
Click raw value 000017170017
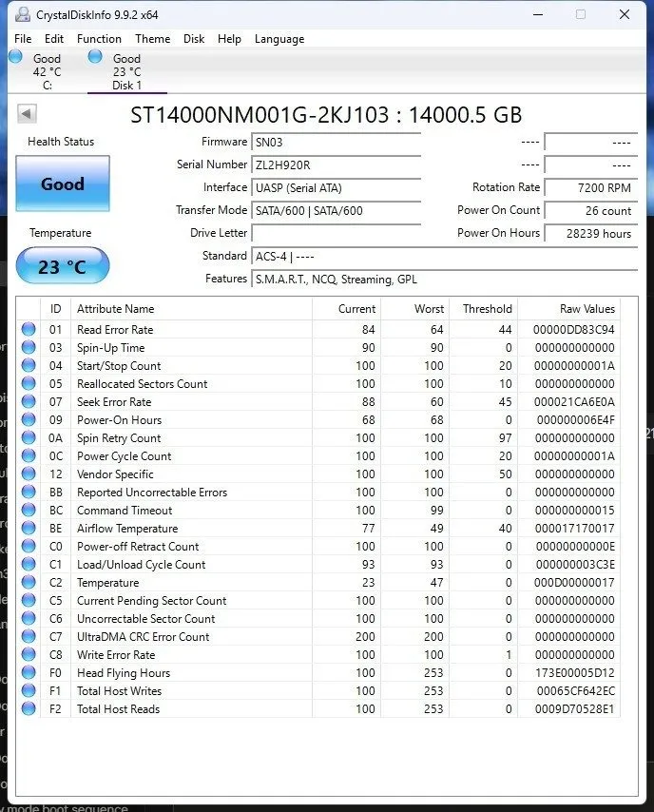574,529
